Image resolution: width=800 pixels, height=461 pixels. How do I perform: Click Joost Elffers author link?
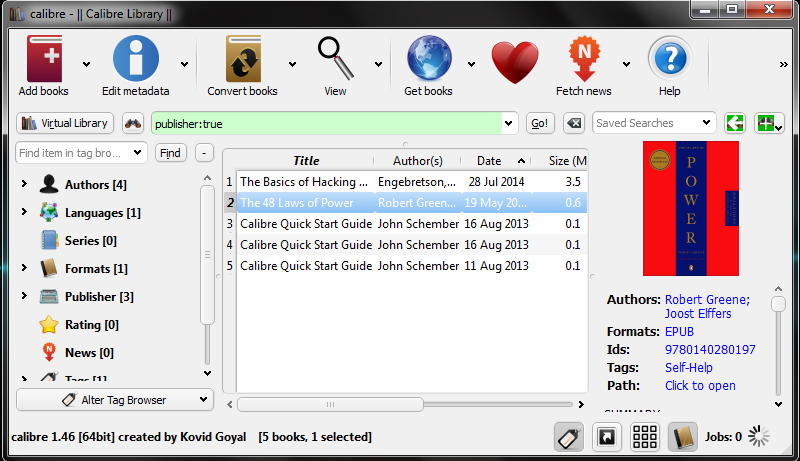tap(698, 314)
